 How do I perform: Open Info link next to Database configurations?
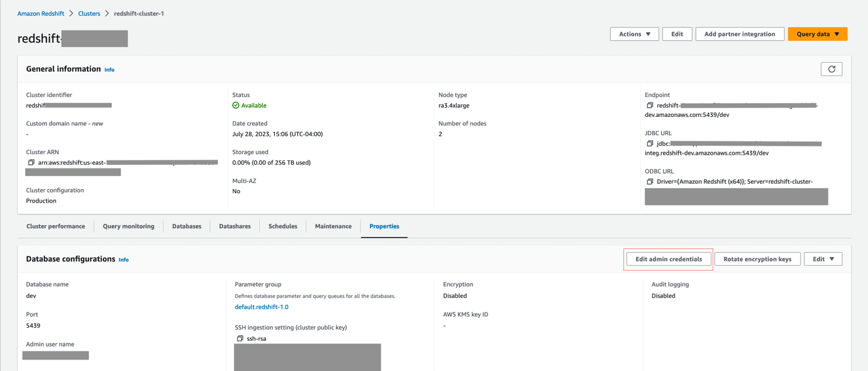124,260
